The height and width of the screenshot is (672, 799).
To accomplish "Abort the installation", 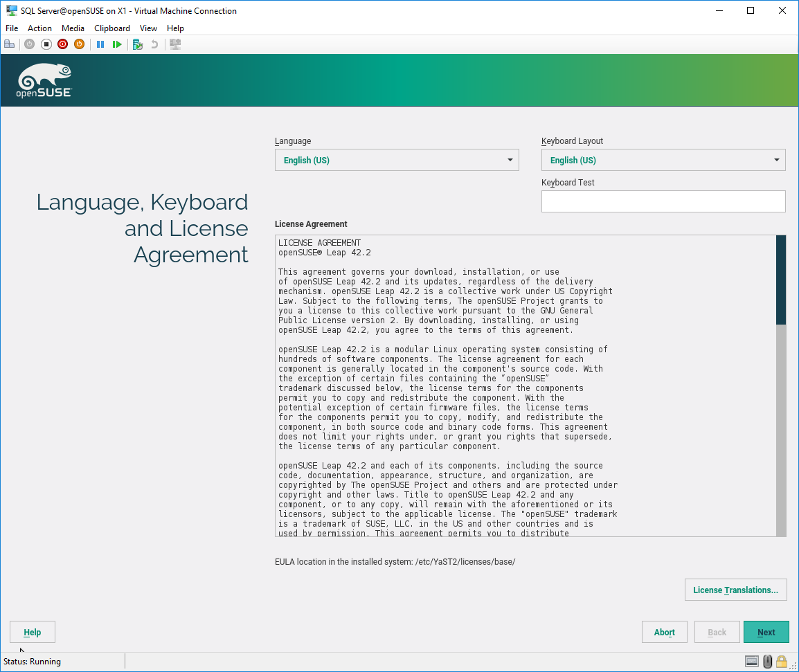I will [664, 633].
